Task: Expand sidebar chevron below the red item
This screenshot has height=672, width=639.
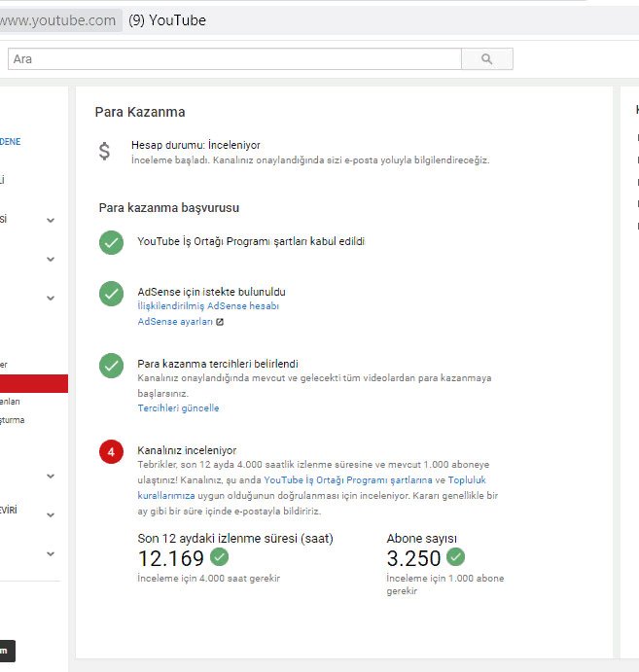Action: pos(51,477)
